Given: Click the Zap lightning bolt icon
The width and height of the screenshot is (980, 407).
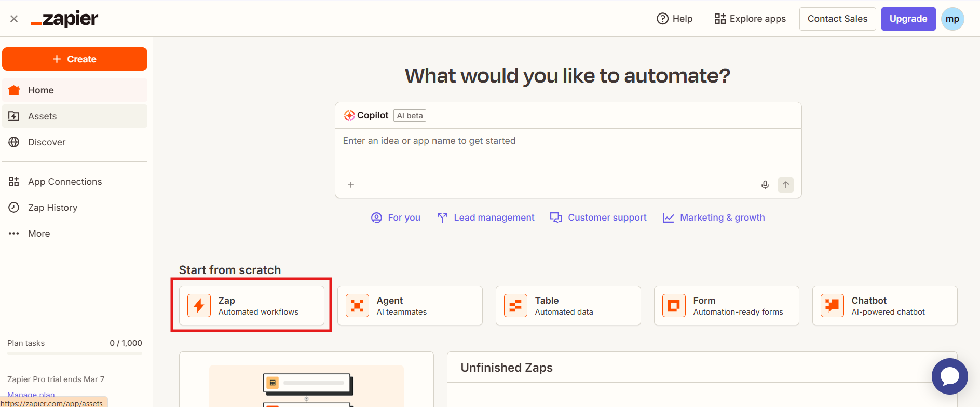Looking at the screenshot, I should pos(199,306).
